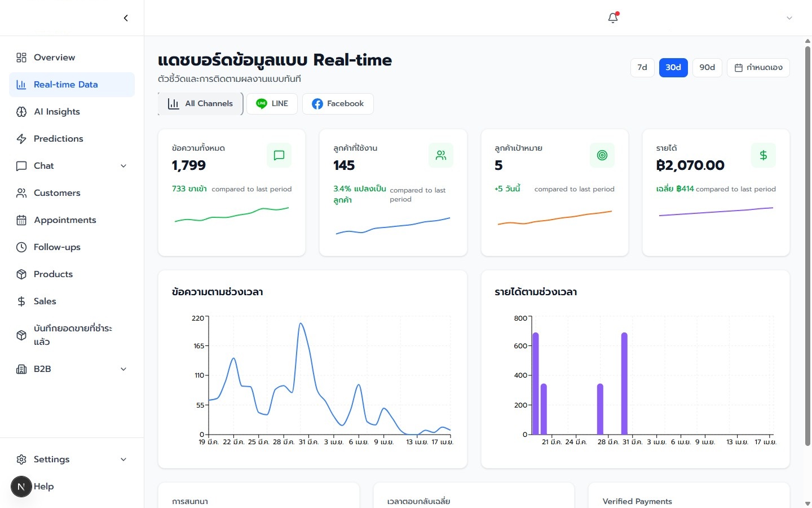Image resolution: width=812 pixels, height=508 pixels.
Task: Switch to the Facebook channel tab
Action: tap(338, 104)
